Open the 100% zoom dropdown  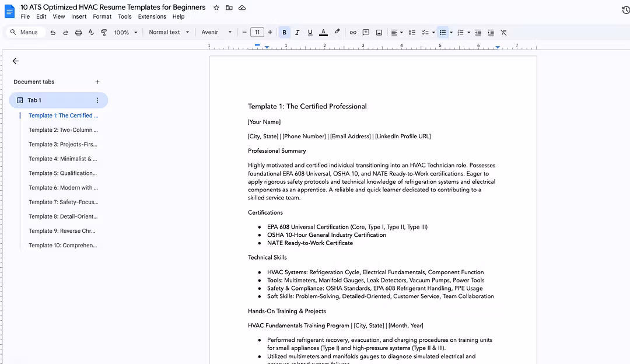click(126, 33)
